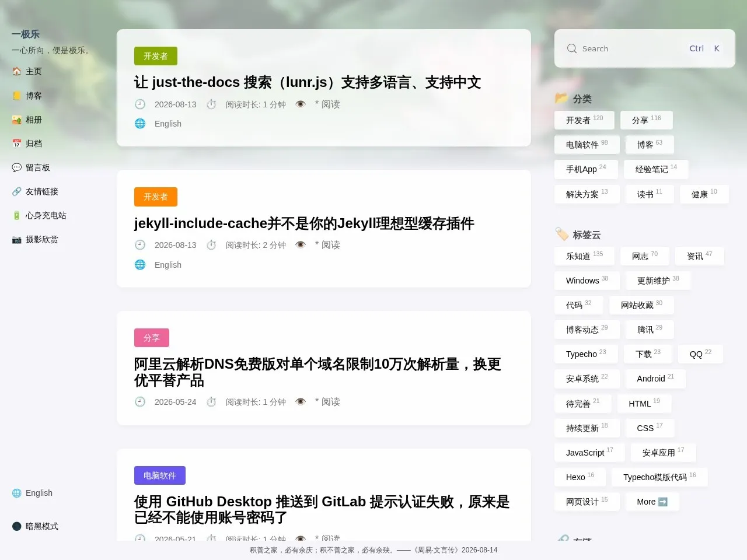
Task: Click the folder icon next to 分类
Action: coord(561,98)
